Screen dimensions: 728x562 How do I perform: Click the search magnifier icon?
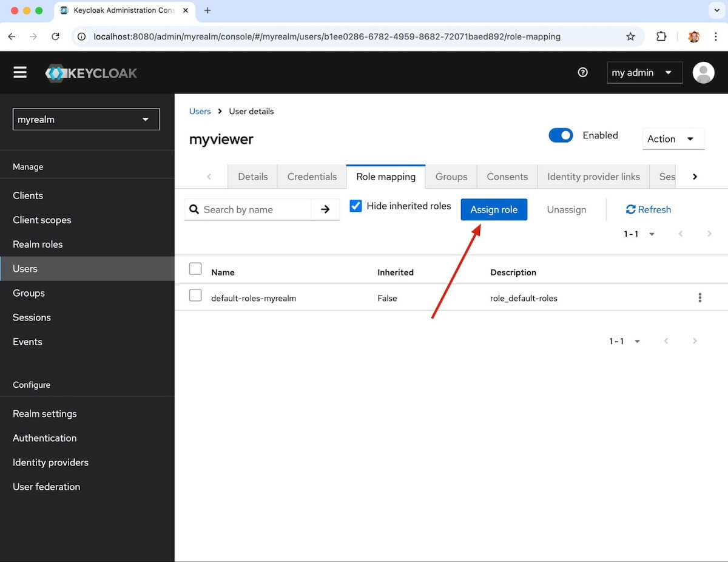tap(194, 209)
